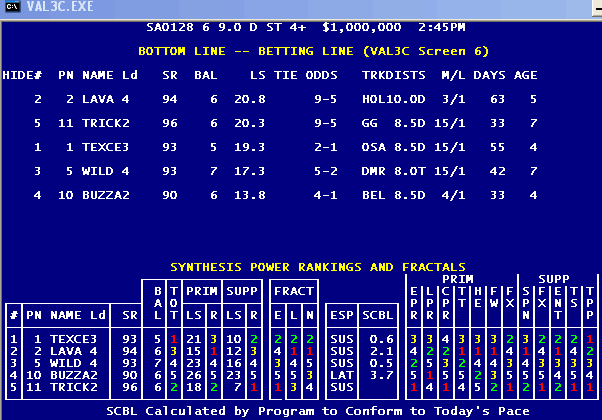Click the BAL column header in betting line

tap(205, 75)
